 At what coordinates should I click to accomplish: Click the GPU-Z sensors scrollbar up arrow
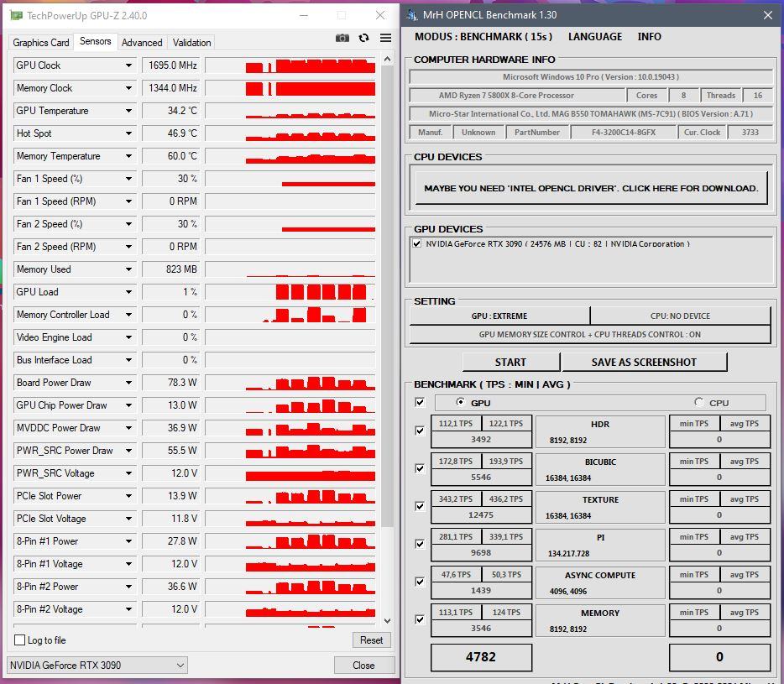click(x=387, y=59)
